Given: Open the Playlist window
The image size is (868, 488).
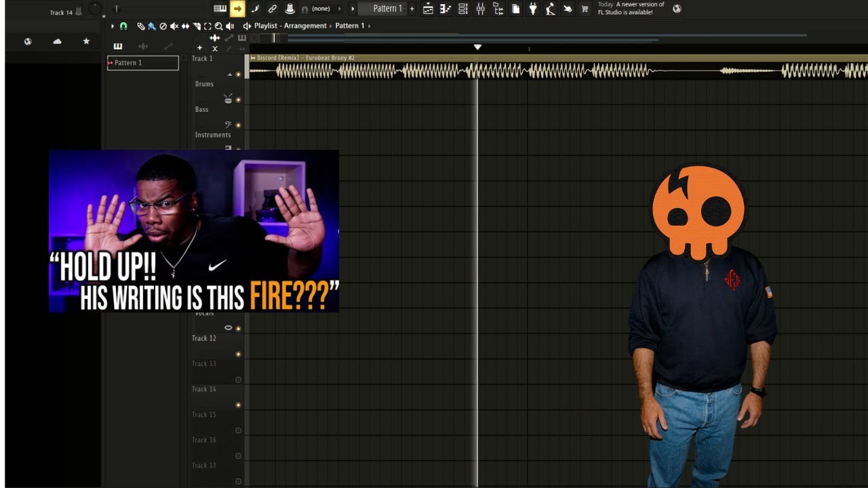Looking at the screenshot, I should tap(428, 9).
